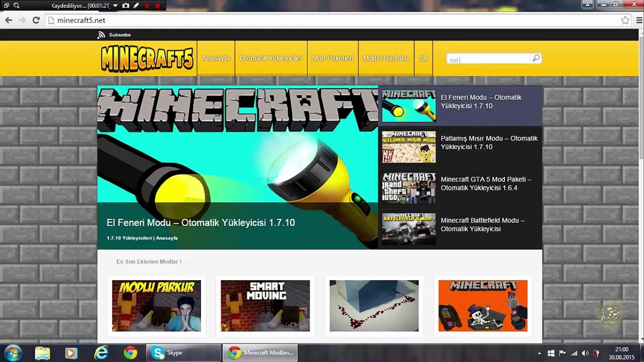The width and height of the screenshot is (644, 362).
Task: Switch to the Skype taskbar window
Action: click(x=183, y=353)
